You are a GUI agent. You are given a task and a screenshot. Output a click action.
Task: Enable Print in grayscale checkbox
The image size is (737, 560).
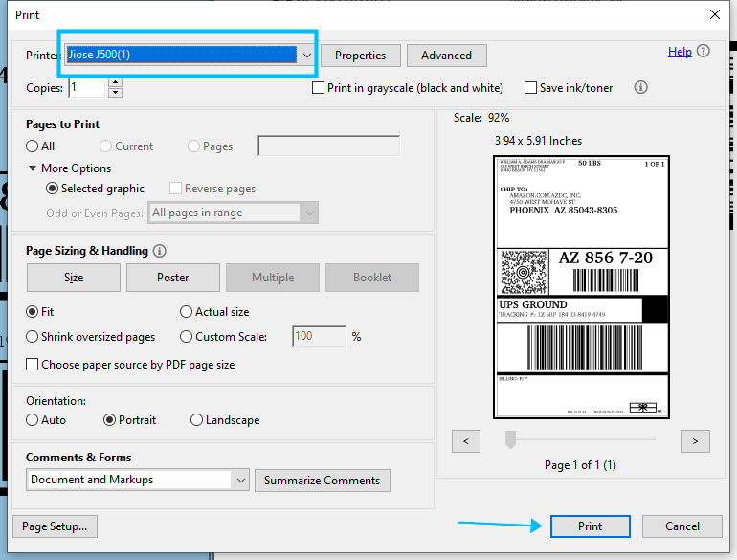tap(318, 88)
